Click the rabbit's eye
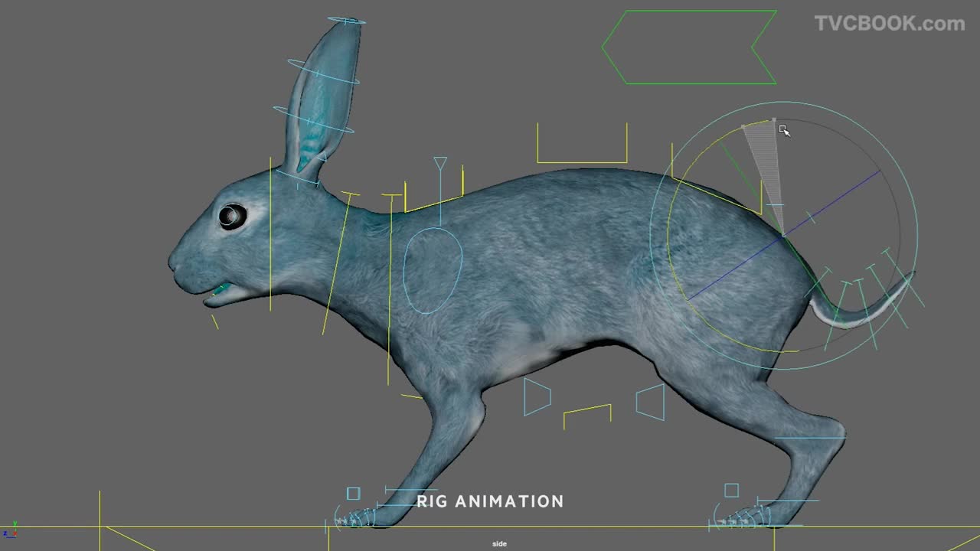This screenshot has width=980, height=551. 232,217
